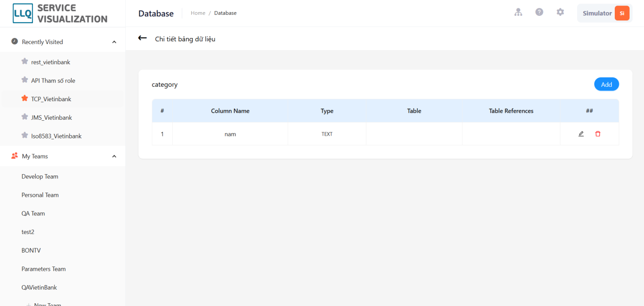The width and height of the screenshot is (644, 306).
Task: Click the Column Name header
Action: 230,111
